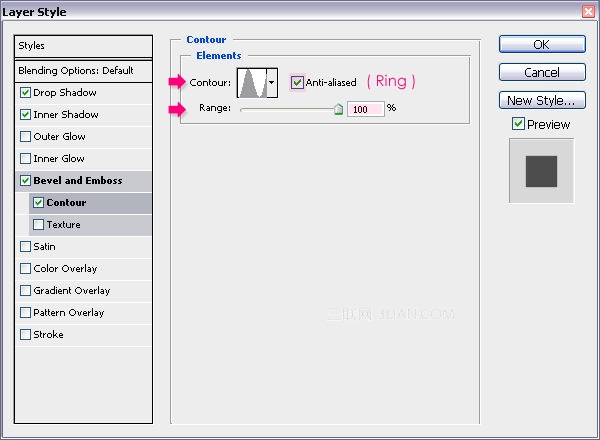Click the Cancel button
Viewport: 600px width, 440px height.
click(x=542, y=72)
